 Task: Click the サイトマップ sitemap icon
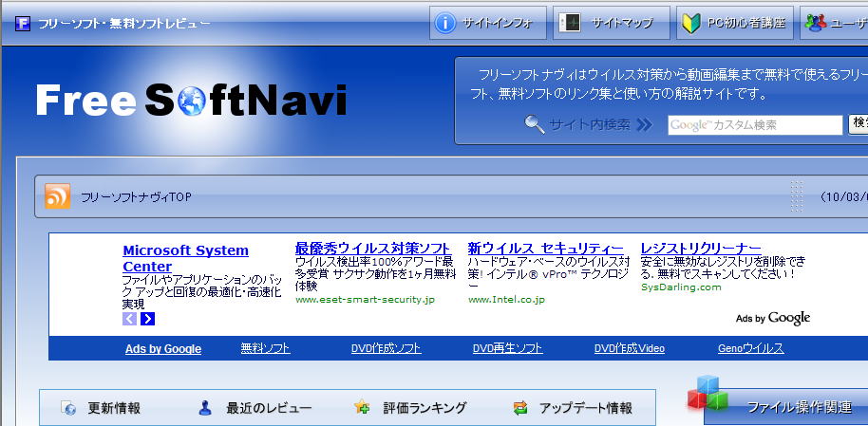pos(570,23)
